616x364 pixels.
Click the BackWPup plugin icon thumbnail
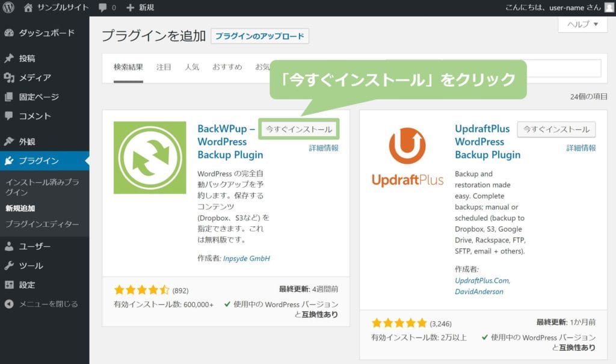tap(150, 158)
